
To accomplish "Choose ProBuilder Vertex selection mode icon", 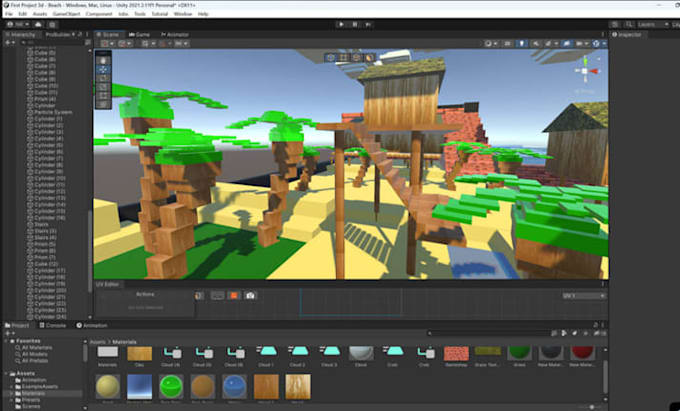I will 343,57.
